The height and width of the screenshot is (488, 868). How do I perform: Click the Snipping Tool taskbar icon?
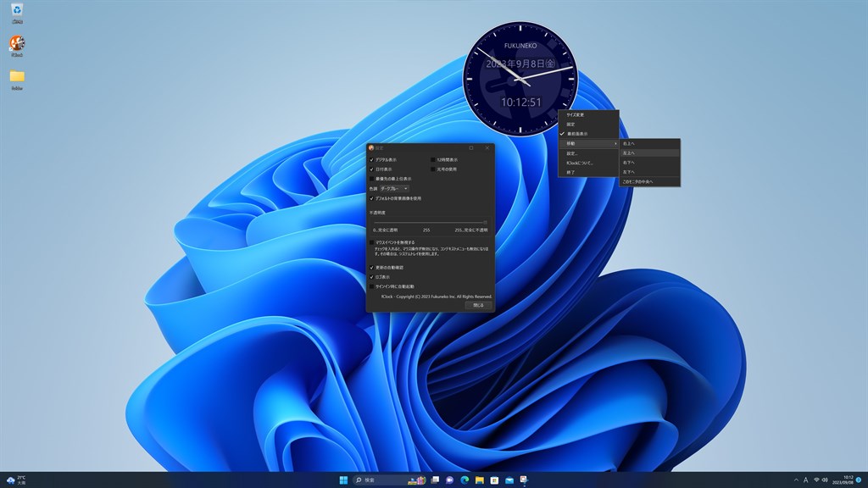(x=524, y=480)
